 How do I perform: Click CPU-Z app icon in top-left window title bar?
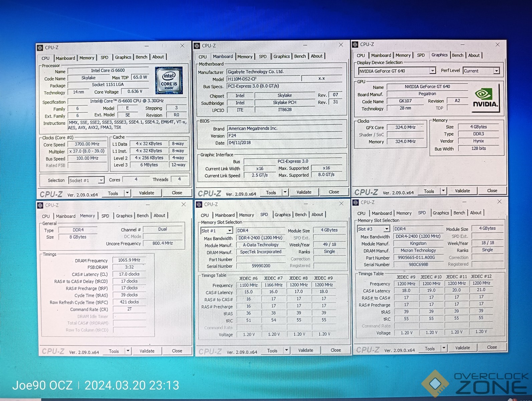click(40, 48)
